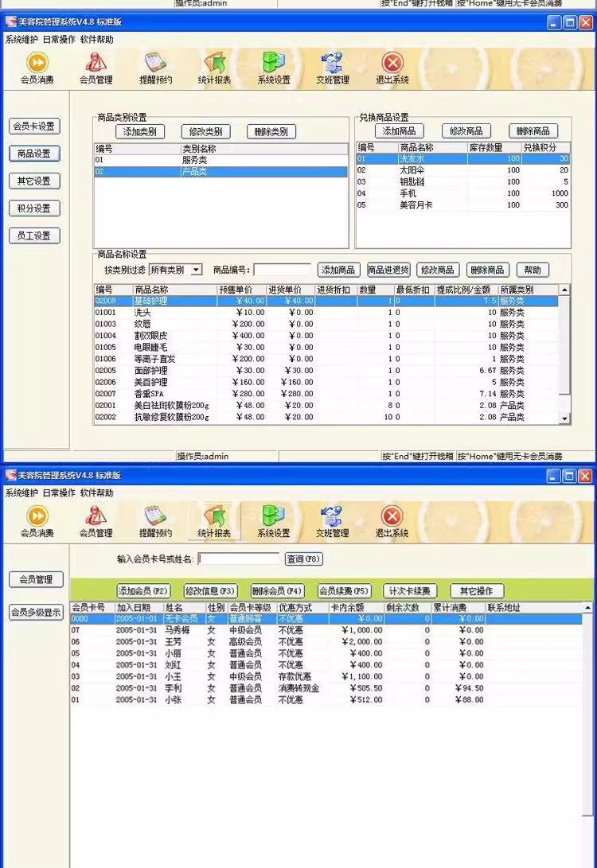Click 添加商品 in 兑换商品设置 panel

tap(400, 131)
